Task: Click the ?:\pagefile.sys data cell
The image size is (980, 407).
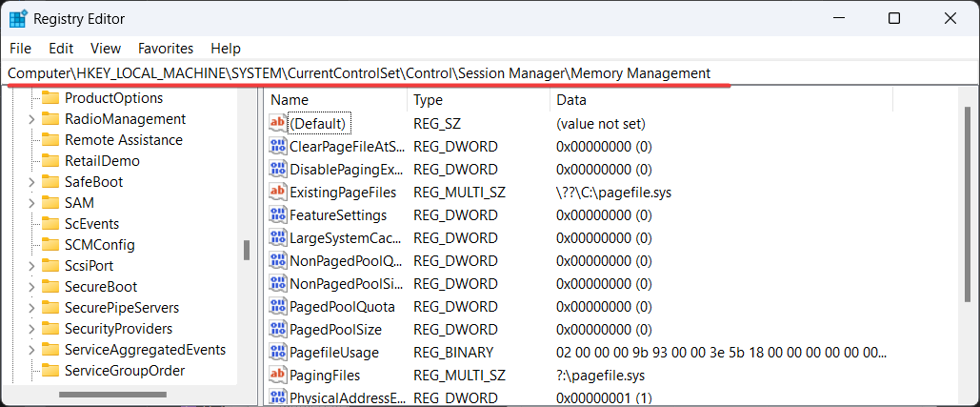Action: 601,376
